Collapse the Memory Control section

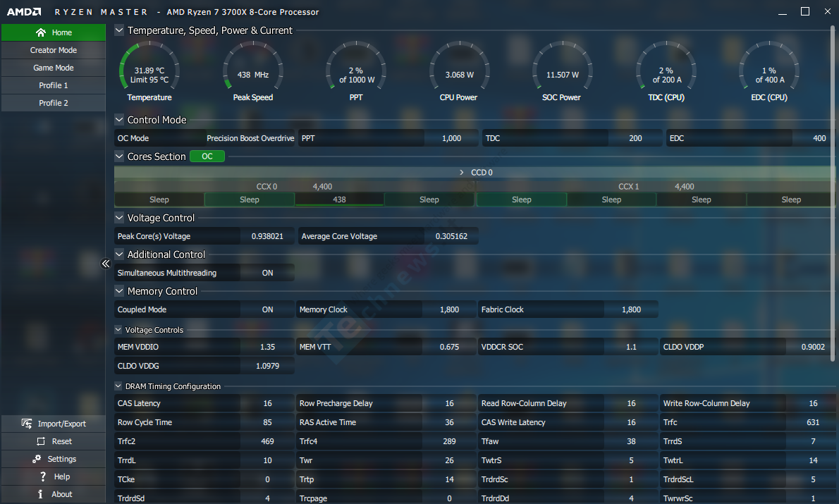click(x=119, y=291)
